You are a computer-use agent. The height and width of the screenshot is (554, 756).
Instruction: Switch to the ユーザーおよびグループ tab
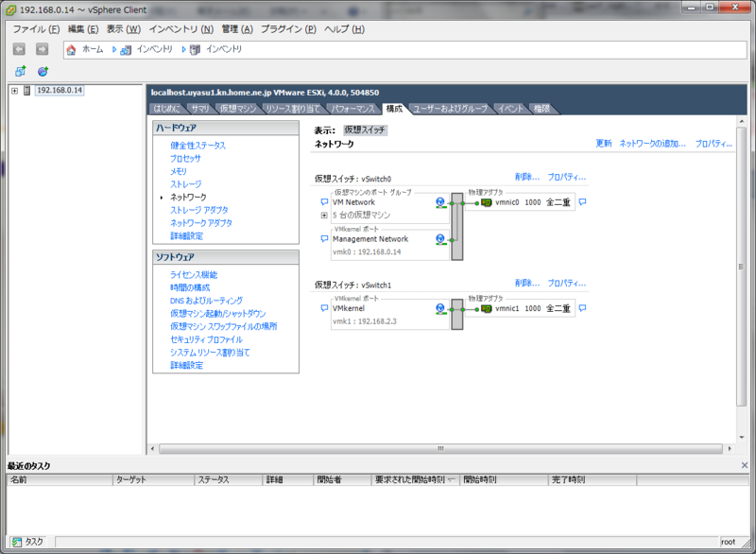[451, 109]
